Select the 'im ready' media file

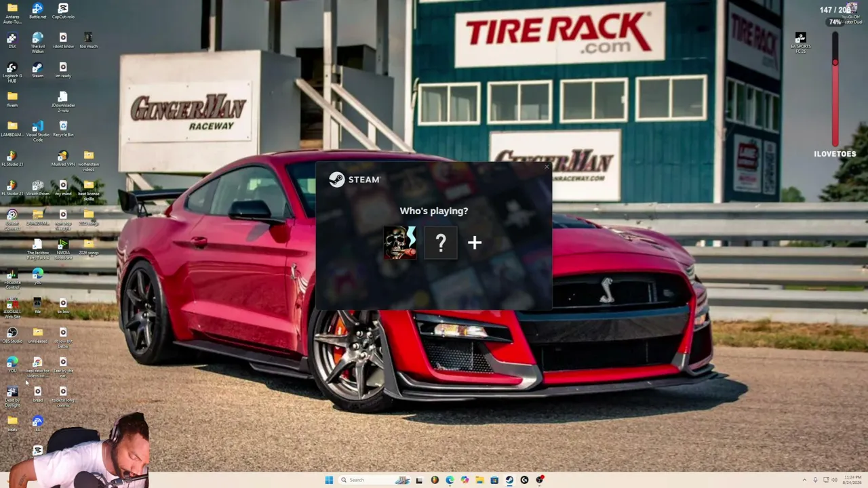[63, 70]
